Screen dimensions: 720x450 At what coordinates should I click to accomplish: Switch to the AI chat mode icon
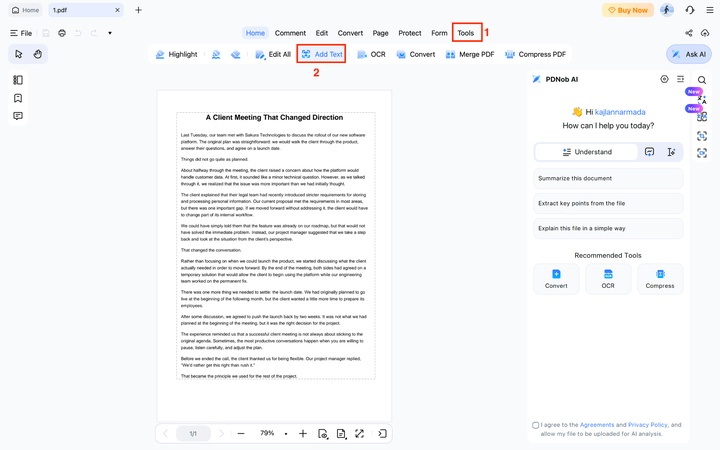649,152
